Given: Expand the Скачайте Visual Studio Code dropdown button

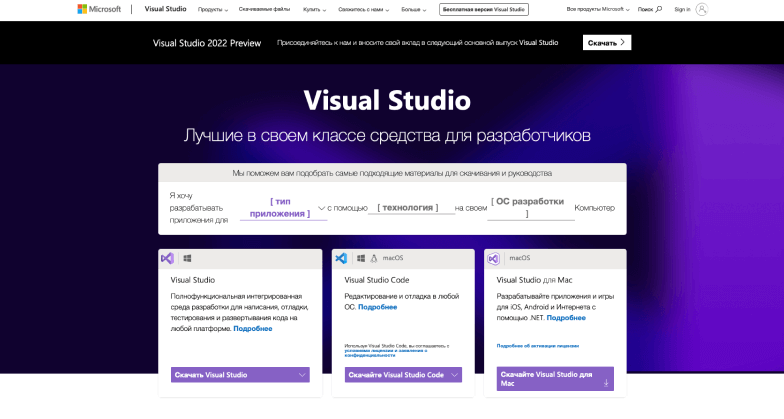Looking at the screenshot, I should [403, 374].
